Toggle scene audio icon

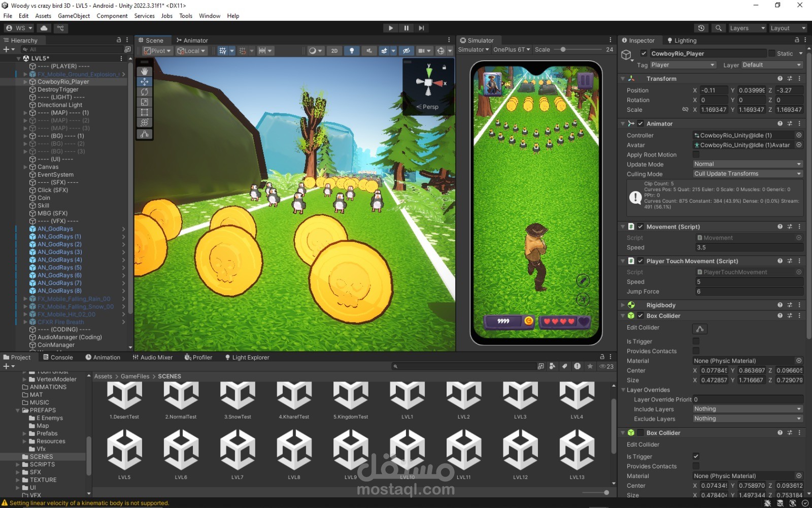[x=369, y=51]
